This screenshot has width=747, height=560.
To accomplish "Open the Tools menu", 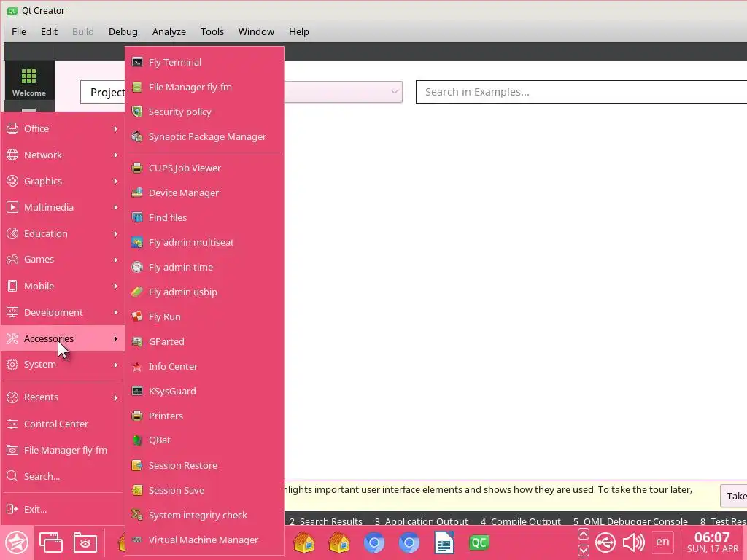I will (212, 31).
